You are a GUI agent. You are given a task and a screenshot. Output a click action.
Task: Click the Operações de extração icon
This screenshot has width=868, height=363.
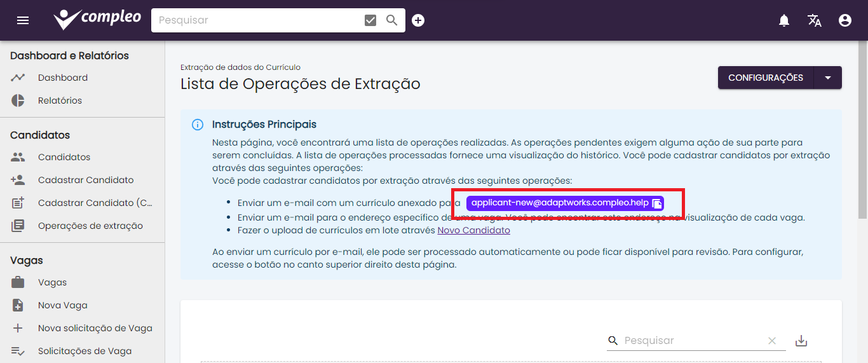click(18, 226)
